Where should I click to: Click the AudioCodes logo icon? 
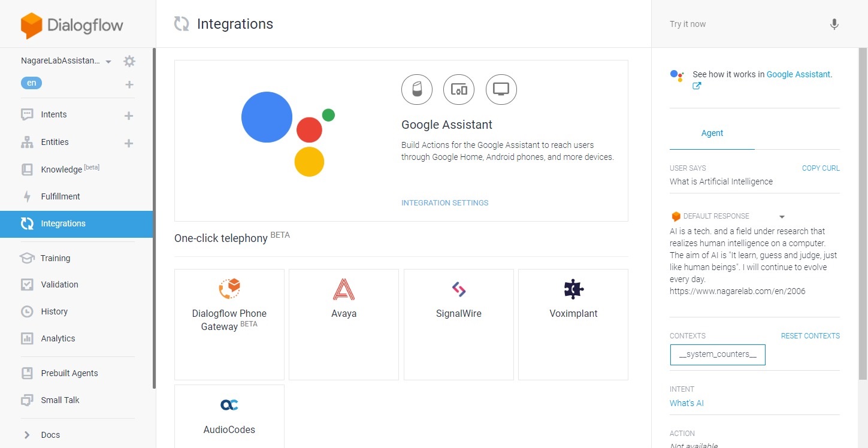tap(229, 405)
